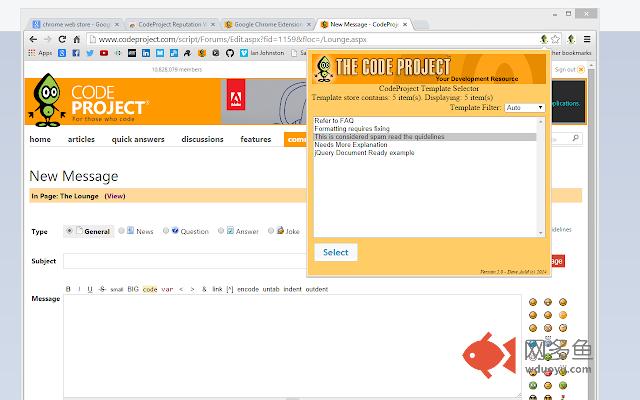Select the Answer message type radio

[x=221, y=231]
